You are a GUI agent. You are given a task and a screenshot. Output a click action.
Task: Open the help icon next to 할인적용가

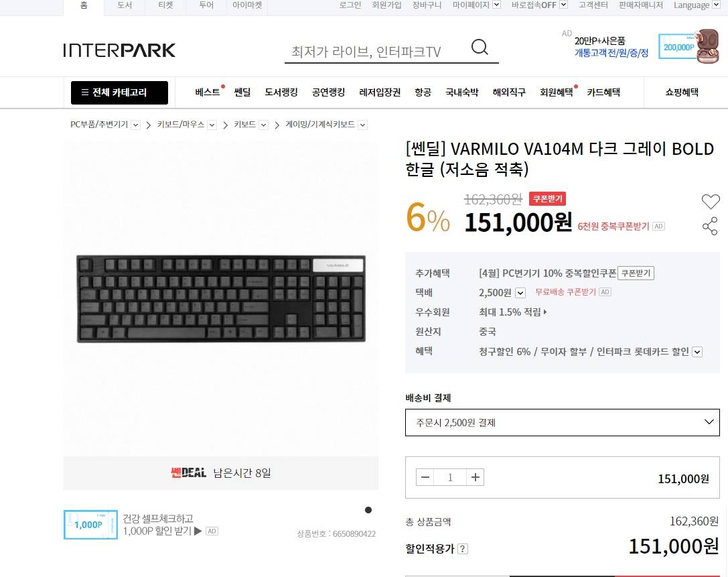pyautogui.click(x=462, y=549)
